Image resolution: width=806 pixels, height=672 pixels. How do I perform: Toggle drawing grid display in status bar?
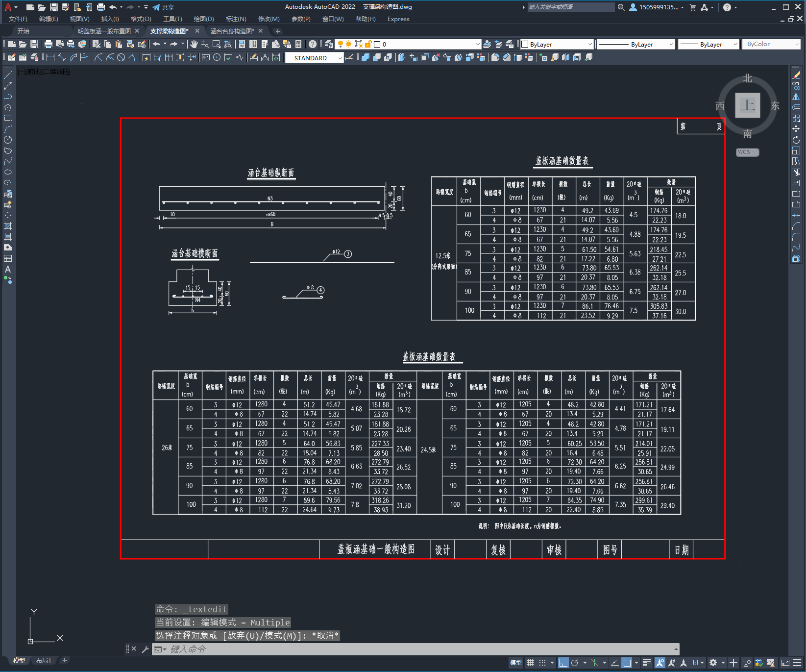pyautogui.click(x=530, y=663)
